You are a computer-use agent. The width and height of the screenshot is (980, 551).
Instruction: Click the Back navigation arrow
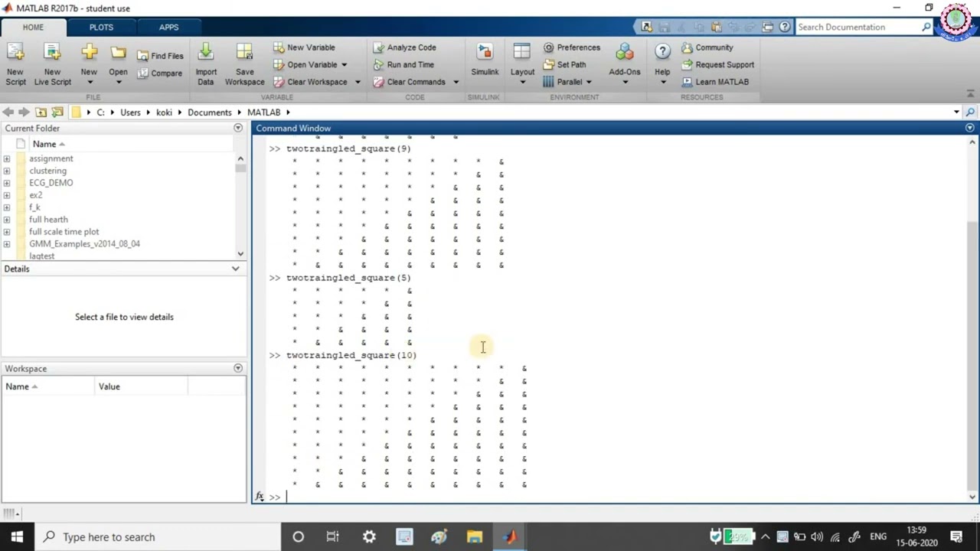(x=8, y=112)
